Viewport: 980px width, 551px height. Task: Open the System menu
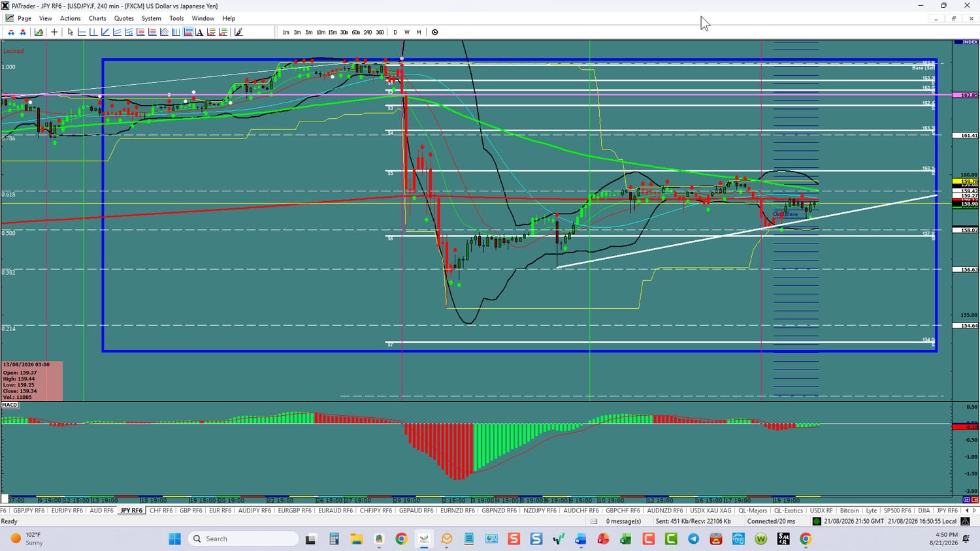click(152, 18)
